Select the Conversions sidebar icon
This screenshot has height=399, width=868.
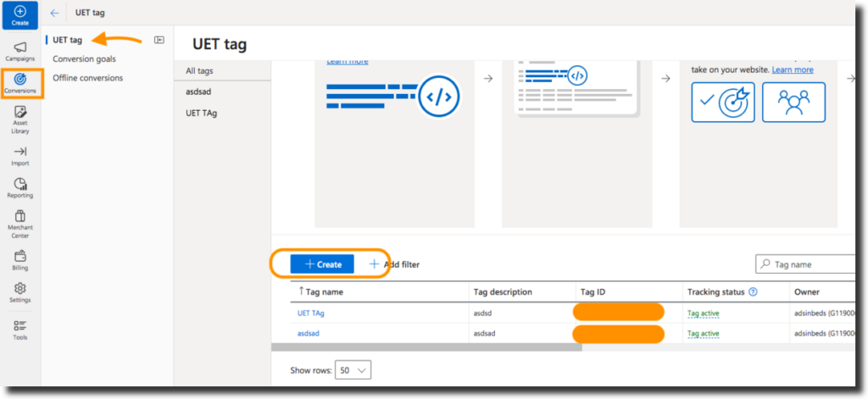19,83
